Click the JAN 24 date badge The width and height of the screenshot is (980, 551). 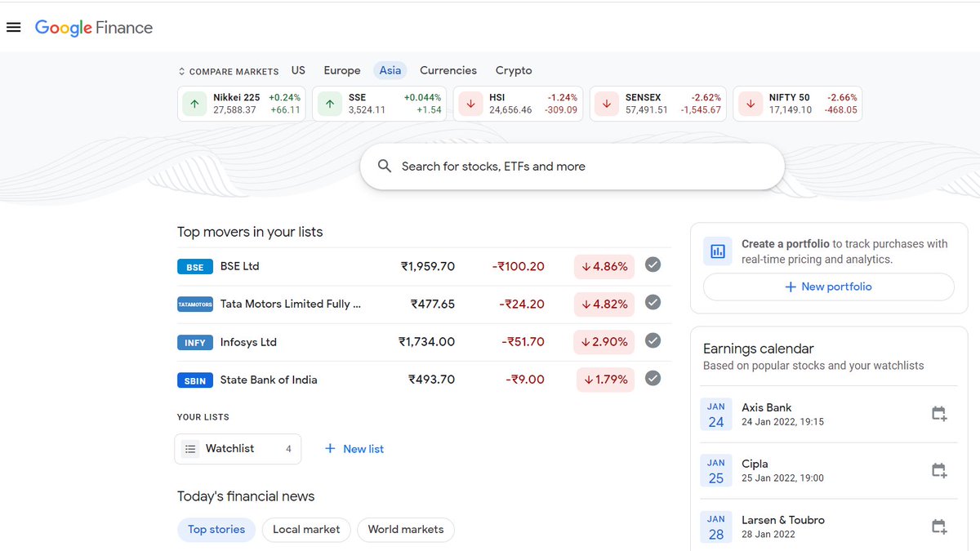716,415
